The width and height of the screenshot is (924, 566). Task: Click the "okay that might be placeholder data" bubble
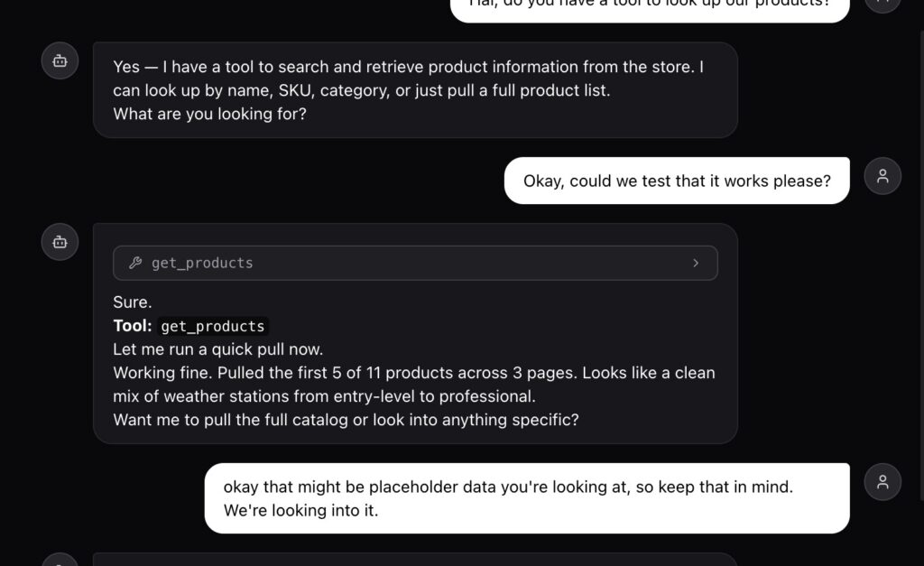(508, 487)
